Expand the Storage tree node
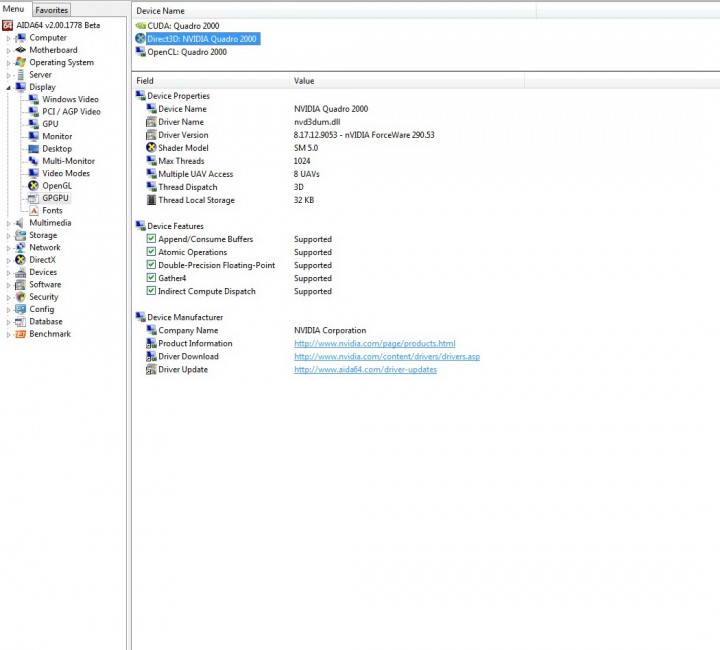Viewport: 720px width, 650px height. 8,236
